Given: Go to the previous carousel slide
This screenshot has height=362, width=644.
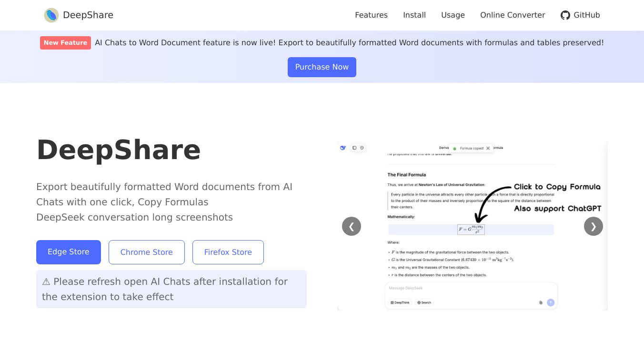Looking at the screenshot, I should 352,226.
